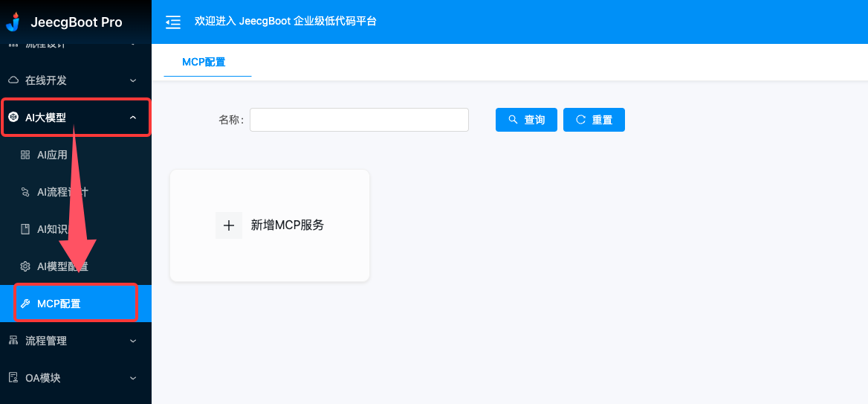Switch to the MCP配置 page tab

pyautogui.click(x=204, y=62)
